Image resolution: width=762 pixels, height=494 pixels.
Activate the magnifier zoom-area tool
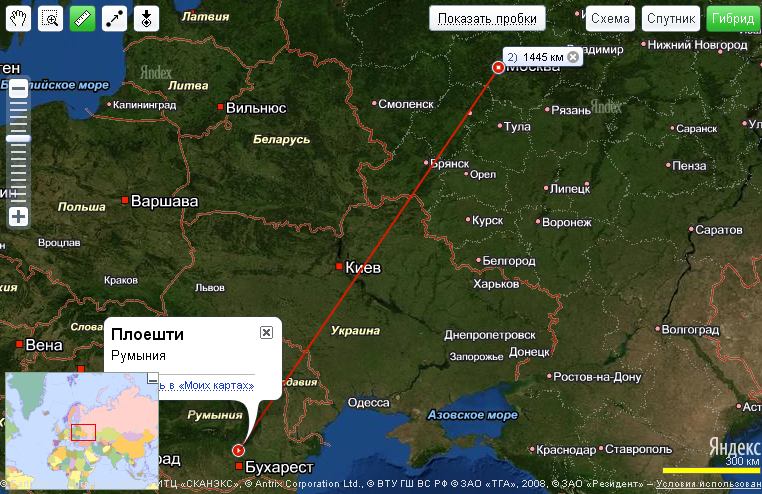(51, 18)
